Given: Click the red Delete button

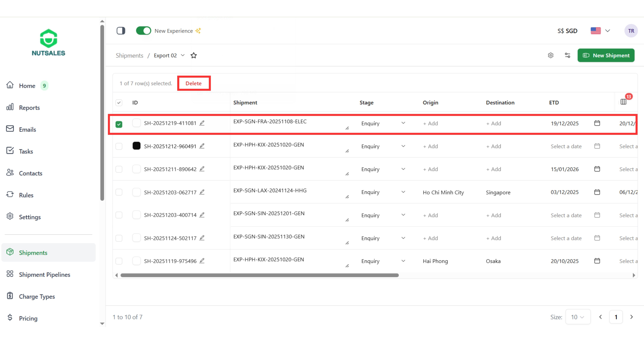Looking at the screenshot, I should 193,83.
